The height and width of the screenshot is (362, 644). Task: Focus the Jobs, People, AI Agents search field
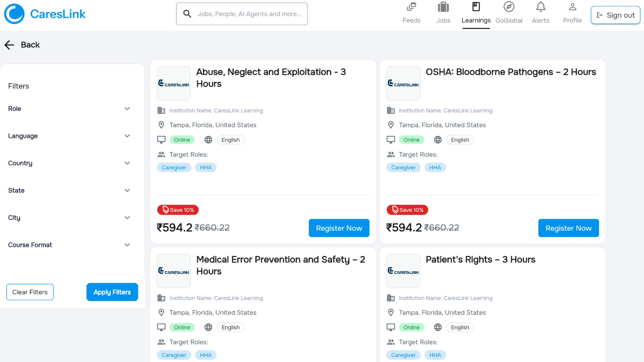[x=242, y=14]
